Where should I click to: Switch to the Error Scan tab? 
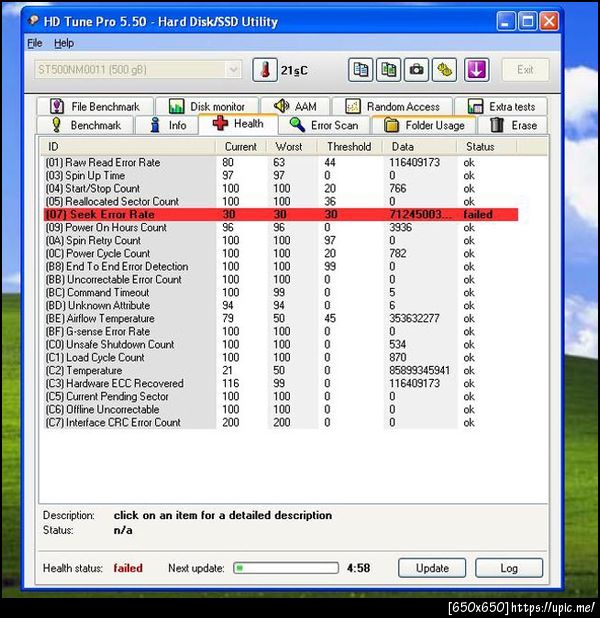[324, 125]
